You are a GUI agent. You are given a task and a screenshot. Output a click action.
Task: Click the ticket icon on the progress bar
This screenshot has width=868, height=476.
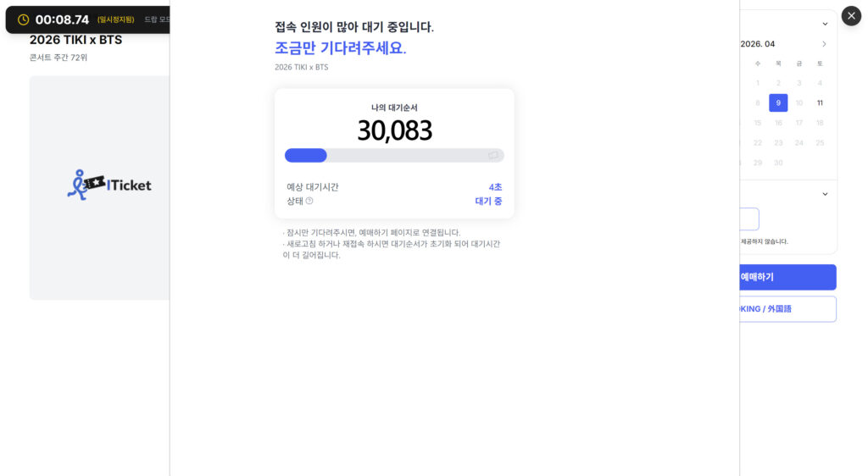[492, 155]
